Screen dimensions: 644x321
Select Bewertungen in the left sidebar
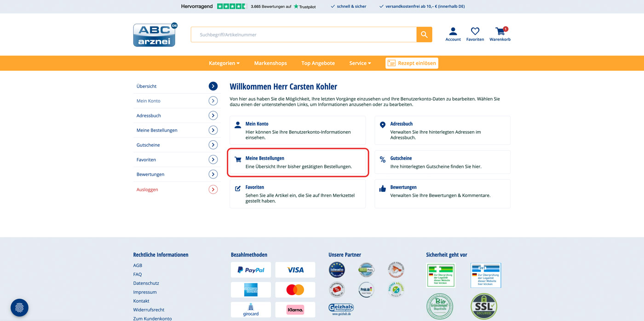tap(150, 174)
